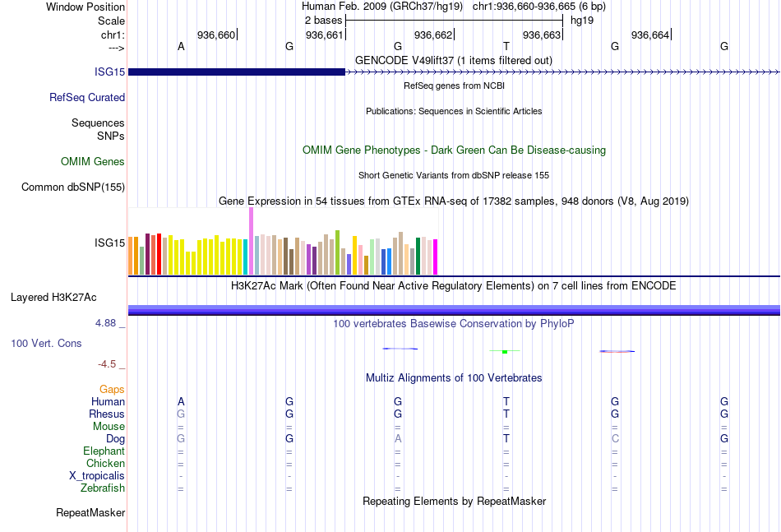Click the ISG15 gene track label
This screenshot has height=532, width=781.
(109, 72)
